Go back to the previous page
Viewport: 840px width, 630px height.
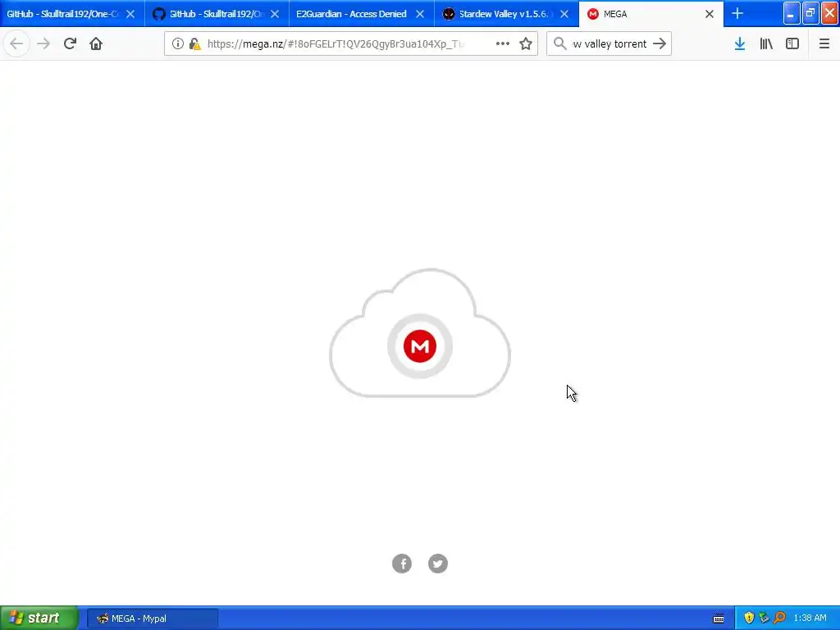pyautogui.click(x=16, y=43)
